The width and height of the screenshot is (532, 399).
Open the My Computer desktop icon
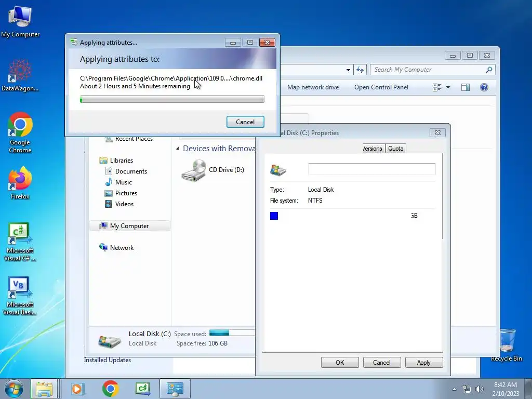pyautogui.click(x=20, y=21)
